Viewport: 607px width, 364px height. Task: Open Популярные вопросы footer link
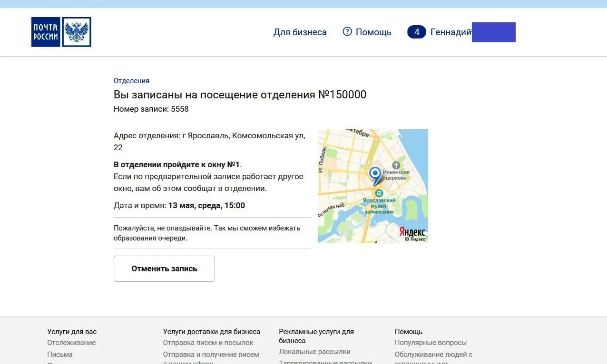coord(431,343)
